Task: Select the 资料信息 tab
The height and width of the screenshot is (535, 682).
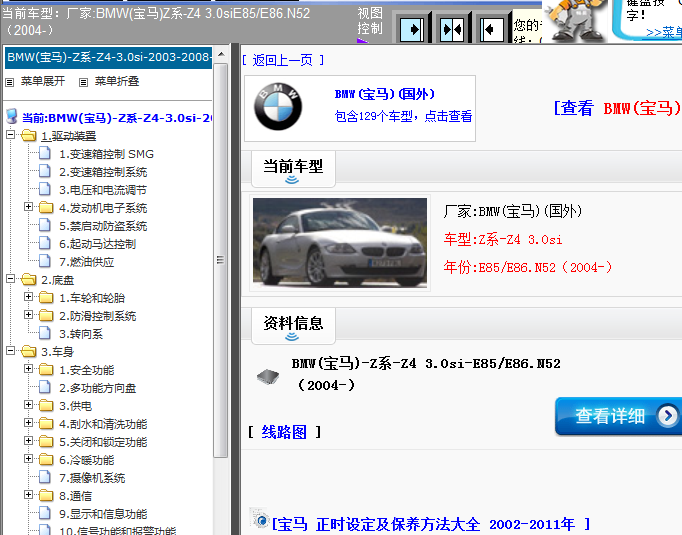Action: tap(293, 325)
